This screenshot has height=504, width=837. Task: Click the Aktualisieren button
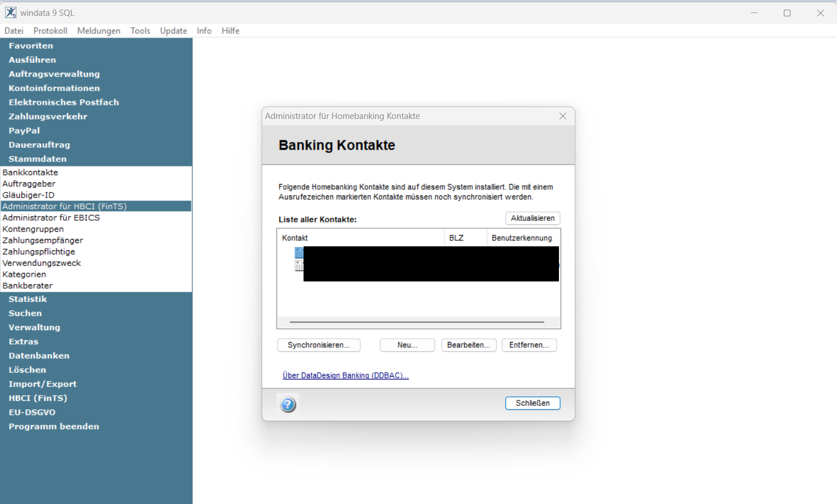tap(532, 218)
